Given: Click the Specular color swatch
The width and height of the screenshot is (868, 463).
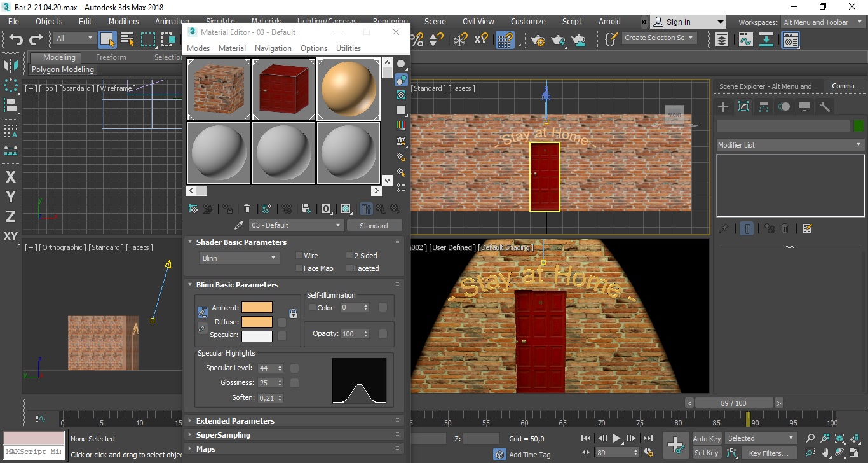Looking at the screenshot, I should (x=257, y=336).
